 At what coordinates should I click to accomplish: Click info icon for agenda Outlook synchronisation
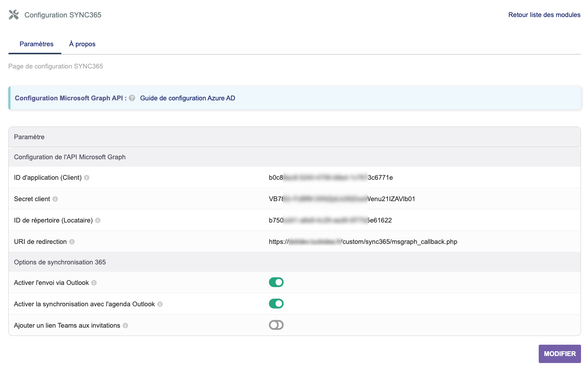160,304
